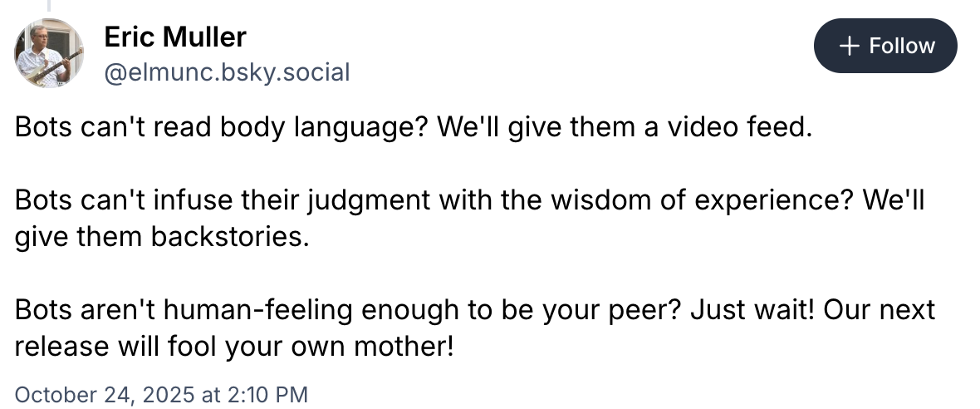Open the Eric Muller display name link
Image resolution: width=980 pixels, height=409 pixels.
(174, 37)
